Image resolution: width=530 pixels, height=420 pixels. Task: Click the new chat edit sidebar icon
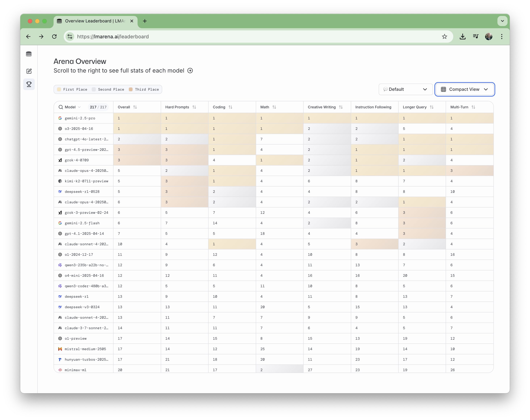(x=29, y=71)
